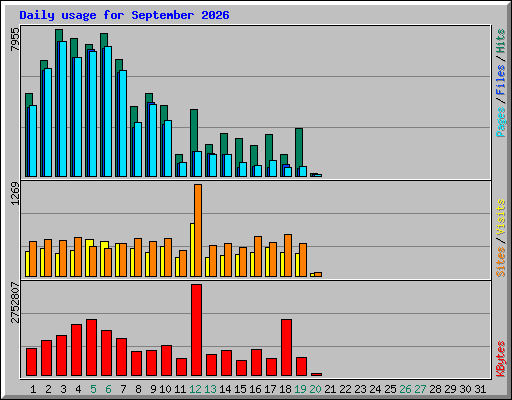The image size is (512, 400).
Task: Select day label 16 on the x-axis
Action: click(255, 389)
